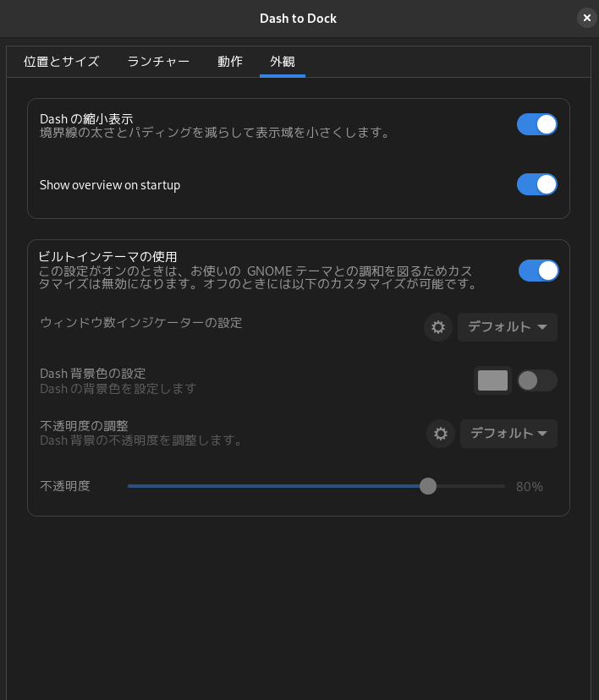Toggle Show overview on startup switch
This screenshot has width=599, height=700.
pos(537,184)
